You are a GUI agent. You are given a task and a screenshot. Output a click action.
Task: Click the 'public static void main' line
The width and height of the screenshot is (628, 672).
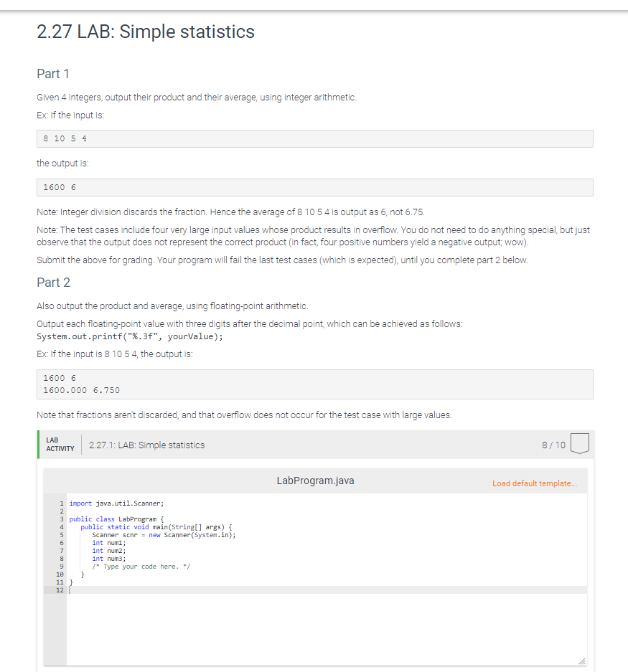tap(156, 527)
